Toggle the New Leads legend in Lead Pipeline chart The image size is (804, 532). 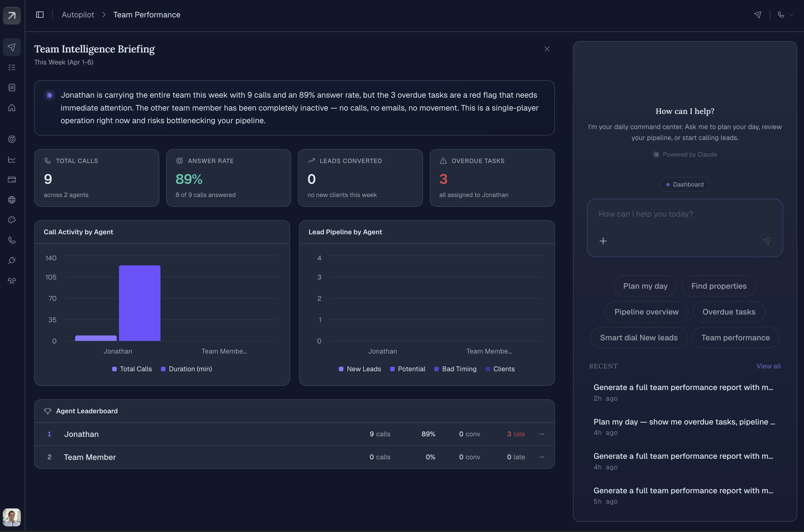click(360, 369)
